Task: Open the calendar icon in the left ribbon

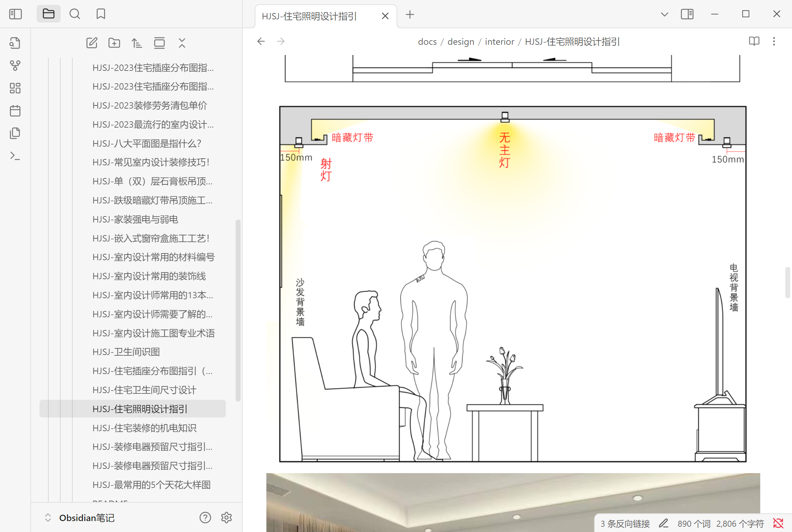Action: click(15, 110)
